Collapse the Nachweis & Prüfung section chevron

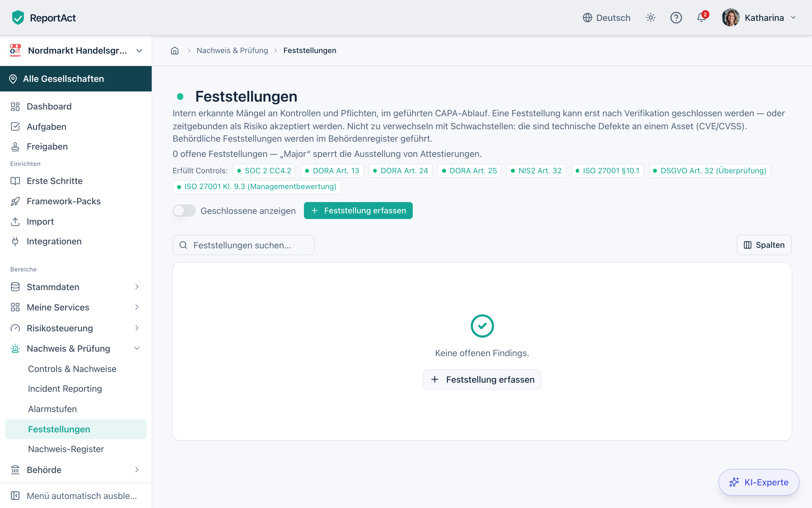click(x=137, y=349)
